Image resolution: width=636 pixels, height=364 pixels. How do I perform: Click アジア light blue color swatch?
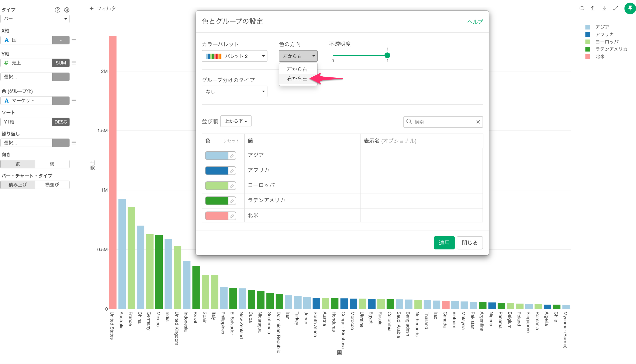[x=217, y=156]
